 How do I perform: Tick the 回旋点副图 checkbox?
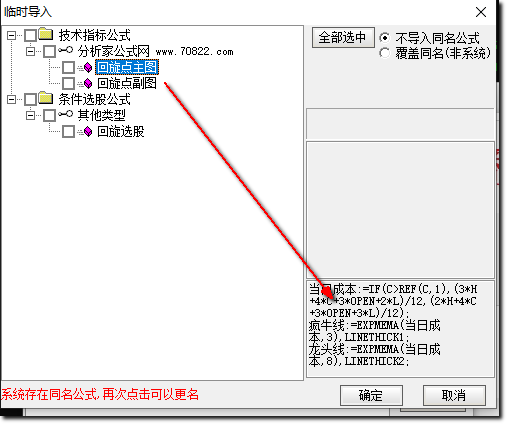point(68,83)
